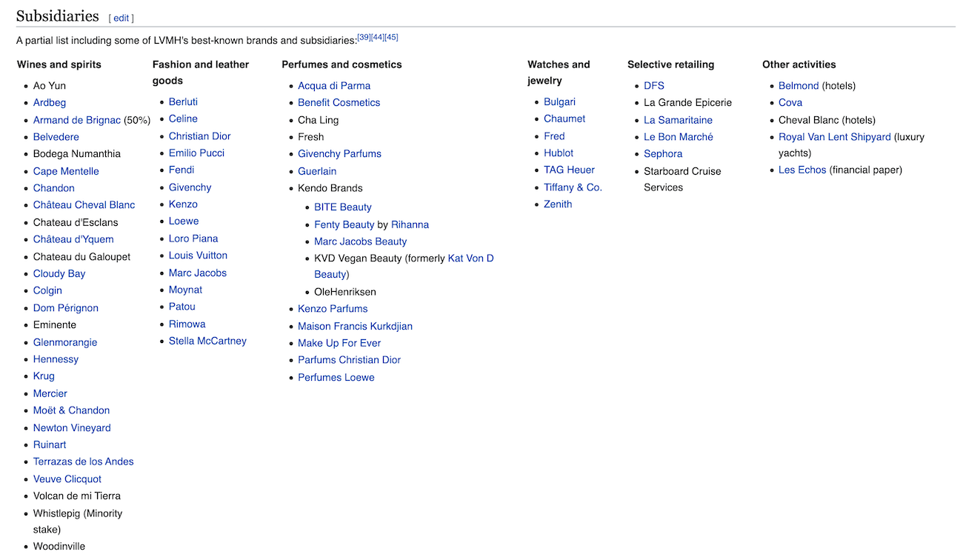963x560 pixels.
Task: Open the Belmond hotels link
Action: (799, 86)
